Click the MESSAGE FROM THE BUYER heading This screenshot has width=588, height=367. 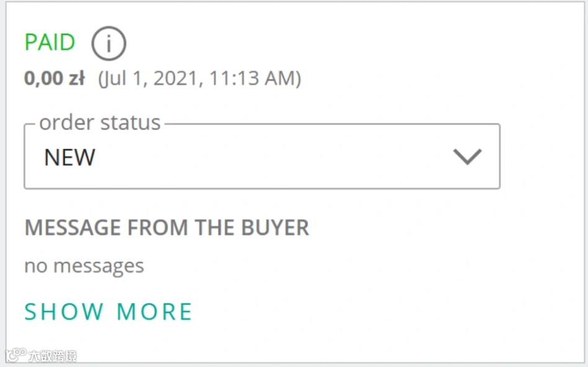167,228
